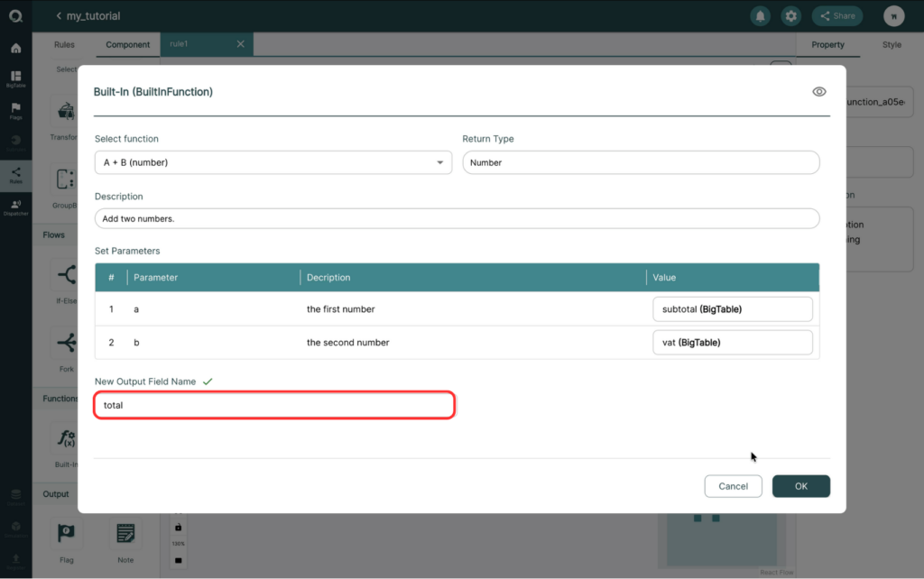
Task: Click the Cancel button
Action: pyautogui.click(x=733, y=486)
